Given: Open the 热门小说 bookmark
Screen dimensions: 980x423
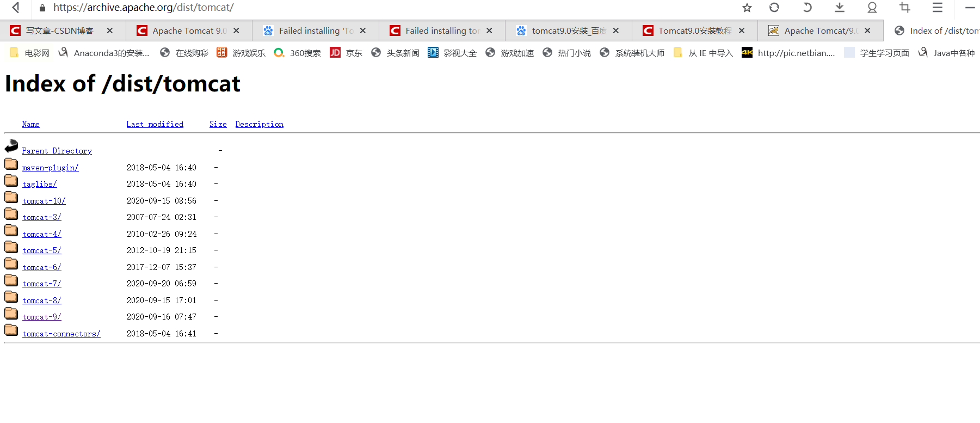Looking at the screenshot, I should pos(566,53).
